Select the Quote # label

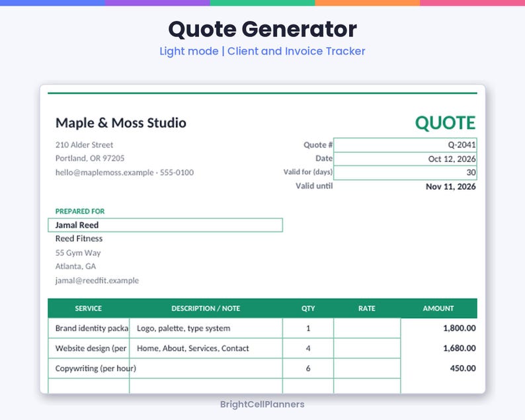tap(318, 145)
